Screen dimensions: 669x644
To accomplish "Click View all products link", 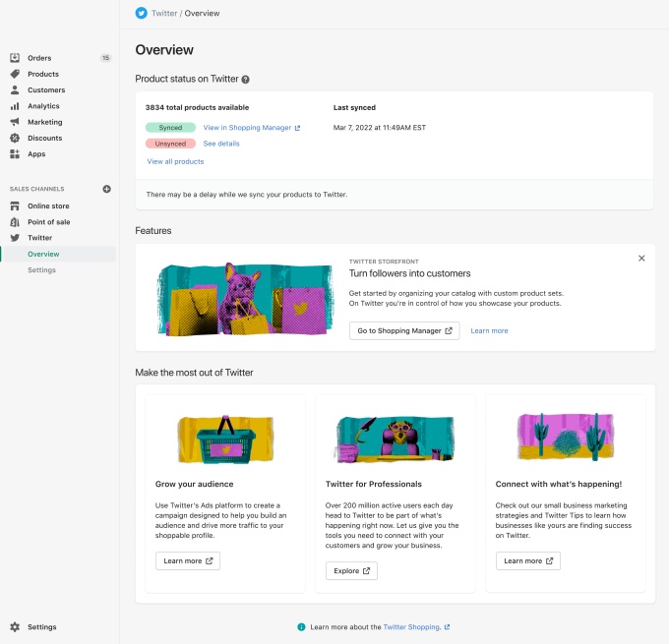I will [x=175, y=161].
